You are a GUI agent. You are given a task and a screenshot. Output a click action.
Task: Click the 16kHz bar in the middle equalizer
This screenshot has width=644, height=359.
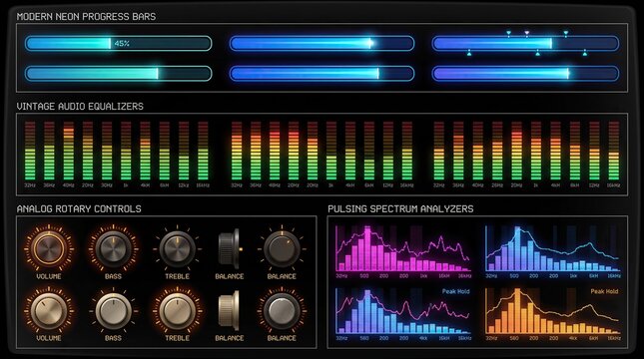[x=407, y=151]
